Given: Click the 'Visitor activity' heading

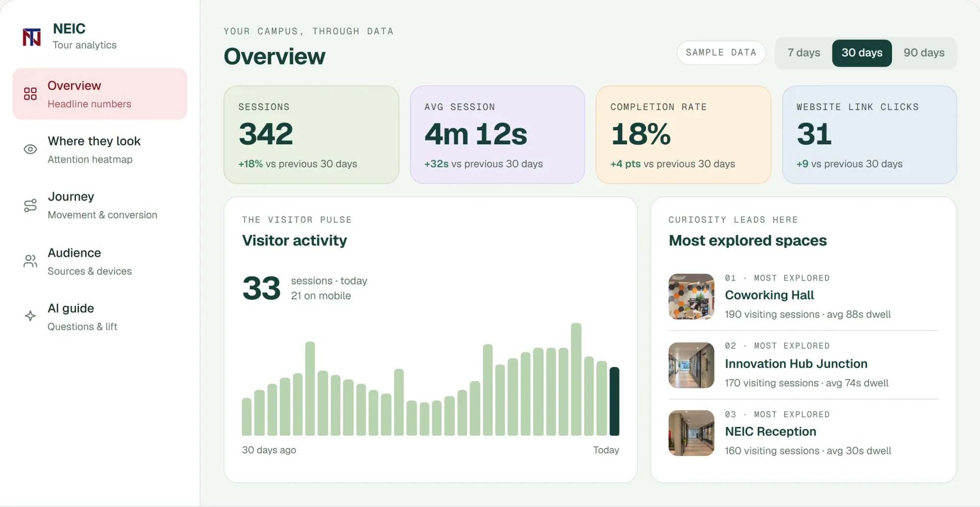Looking at the screenshot, I should click(294, 241).
